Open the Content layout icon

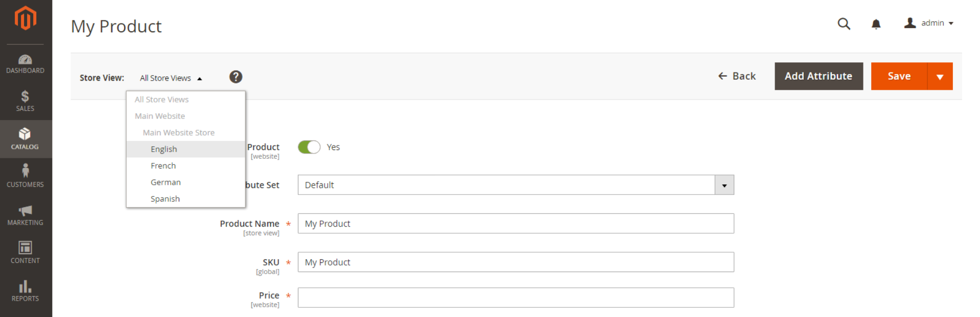tap(25, 248)
